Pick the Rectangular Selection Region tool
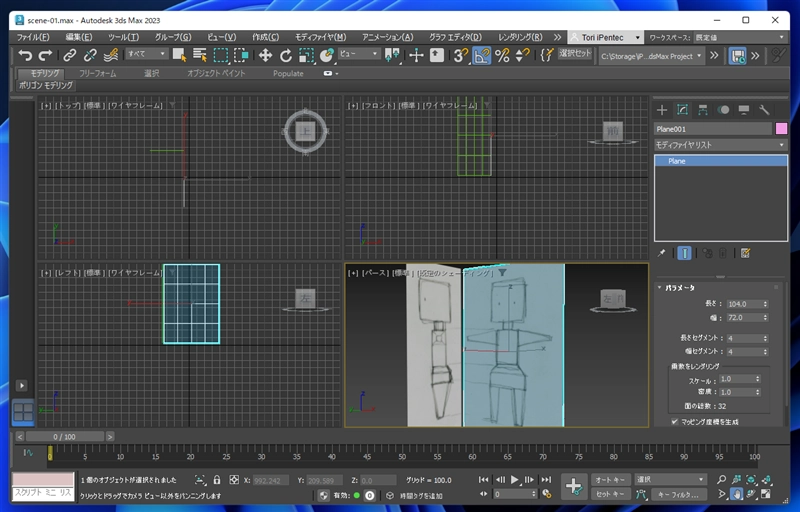Screen dimensions: 800x512 (x=220, y=55)
